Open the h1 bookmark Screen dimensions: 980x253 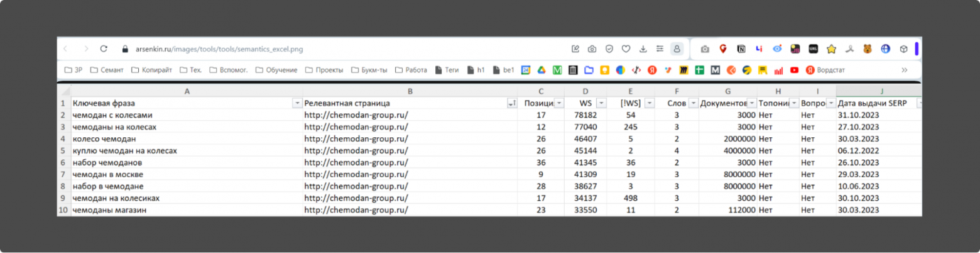coord(477,70)
